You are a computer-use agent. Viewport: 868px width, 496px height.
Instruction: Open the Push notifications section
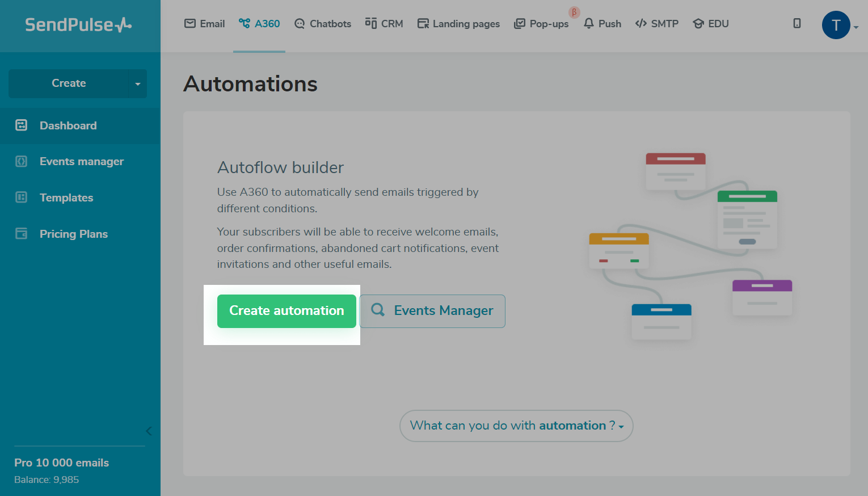[602, 24]
